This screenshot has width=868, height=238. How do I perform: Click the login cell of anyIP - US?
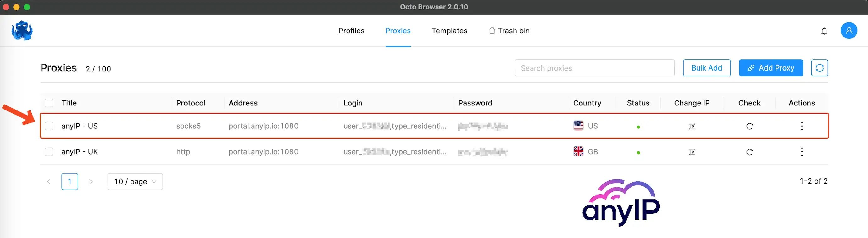point(395,126)
